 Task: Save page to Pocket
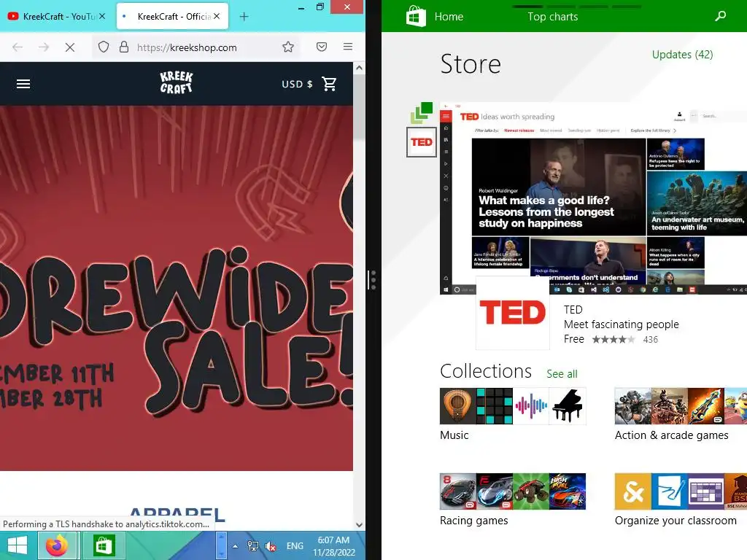[x=322, y=47]
